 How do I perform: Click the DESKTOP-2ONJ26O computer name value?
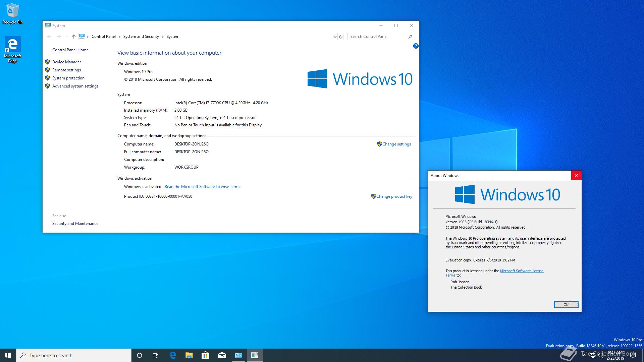pos(191,144)
